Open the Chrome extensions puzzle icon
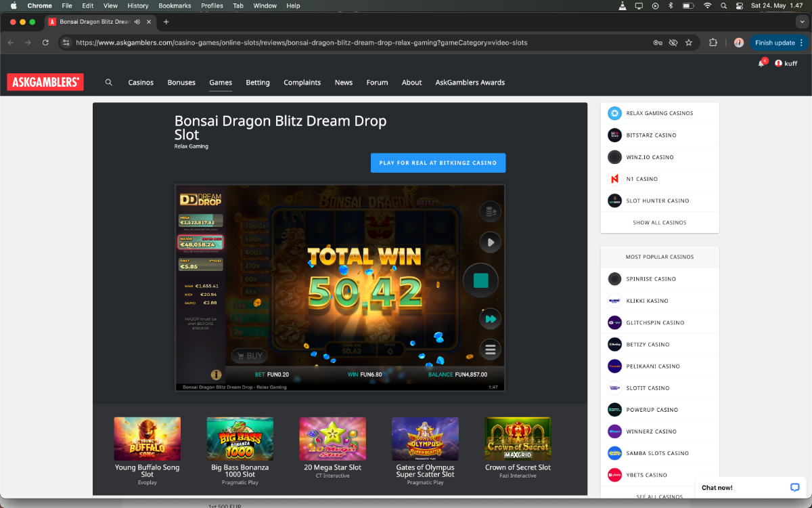812x508 pixels. [x=713, y=43]
